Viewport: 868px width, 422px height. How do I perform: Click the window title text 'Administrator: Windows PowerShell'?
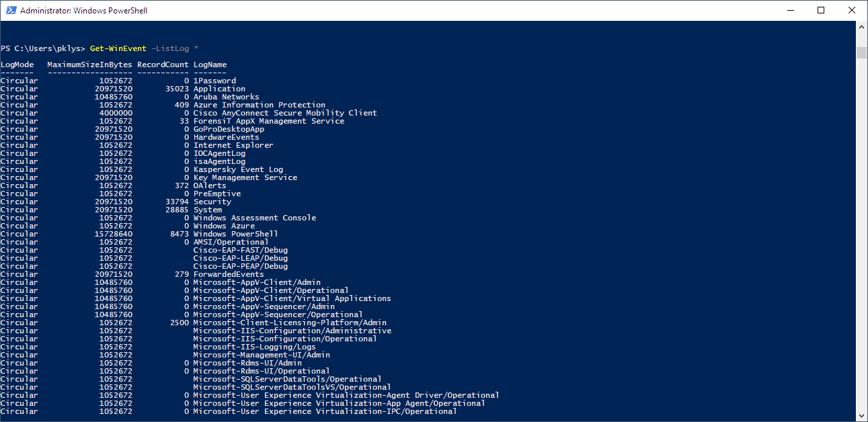coord(84,11)
